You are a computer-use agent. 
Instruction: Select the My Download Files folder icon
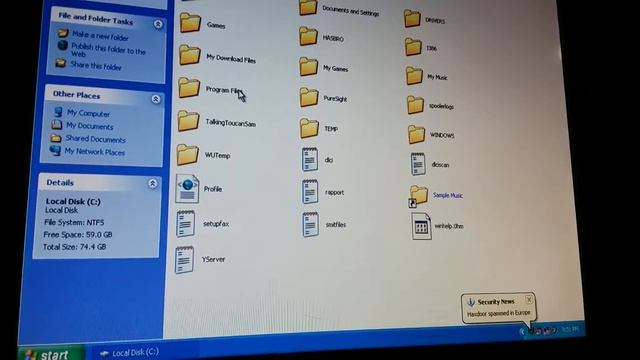point(190,55)
